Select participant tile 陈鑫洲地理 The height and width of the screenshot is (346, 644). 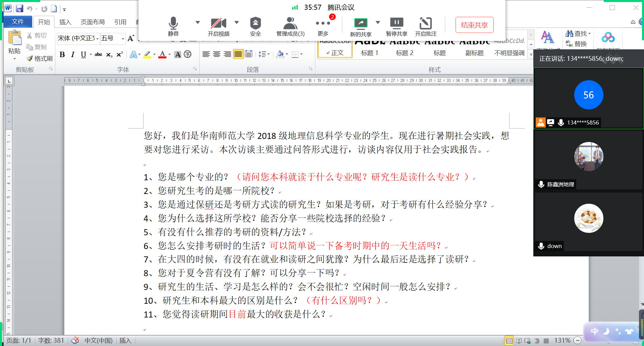point(589,160)
